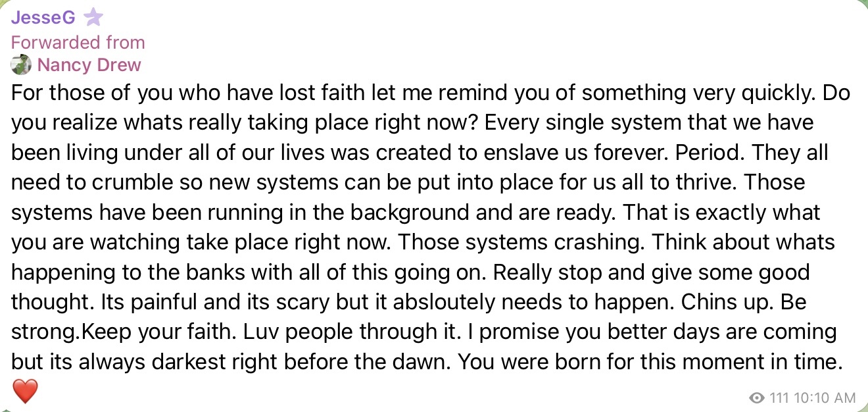This screenshot has width=868, height=412.
Task: Open the Nancy Drew forwarded source name
Action: click(89, 65)
